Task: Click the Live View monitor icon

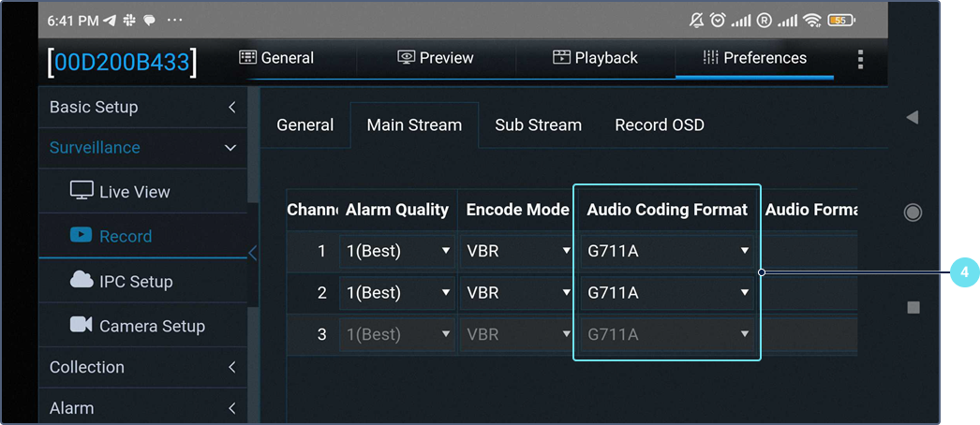Action: pos(82,191)
